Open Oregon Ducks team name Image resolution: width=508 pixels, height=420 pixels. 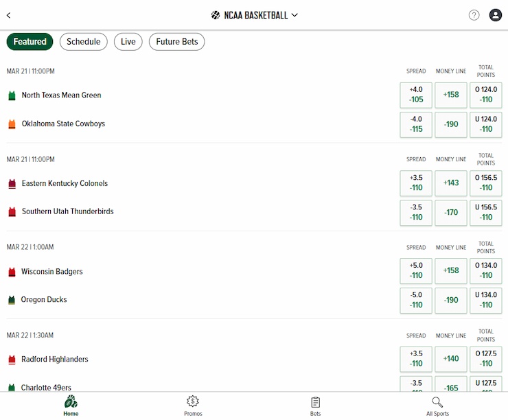[x=44, y=299]
